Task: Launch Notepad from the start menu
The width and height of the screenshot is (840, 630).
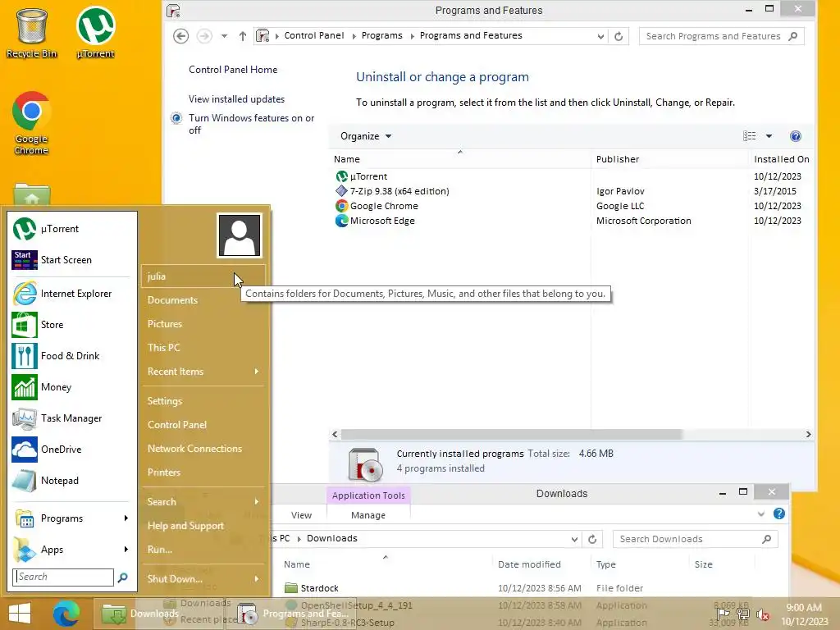Action: click(x=72, y=481)
